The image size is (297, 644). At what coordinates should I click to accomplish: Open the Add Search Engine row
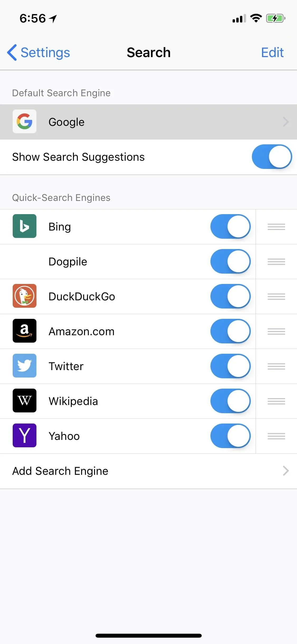coord(148,471)
